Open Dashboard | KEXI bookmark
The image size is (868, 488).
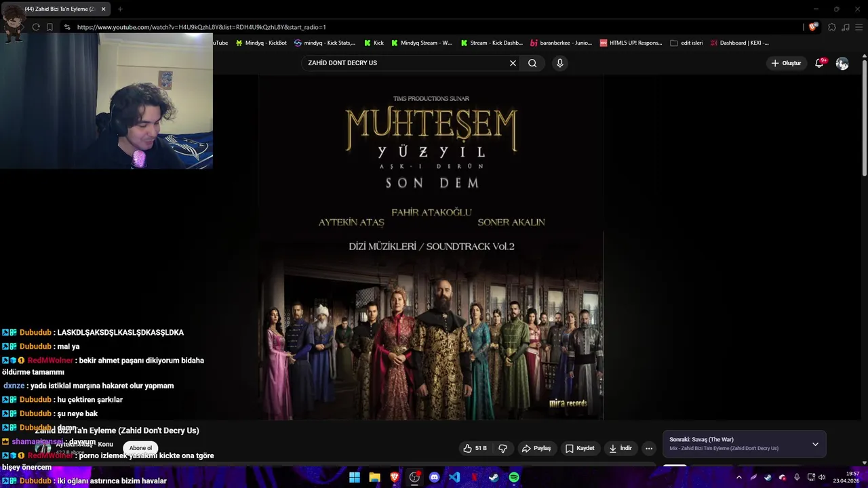[x=739, y=43]
